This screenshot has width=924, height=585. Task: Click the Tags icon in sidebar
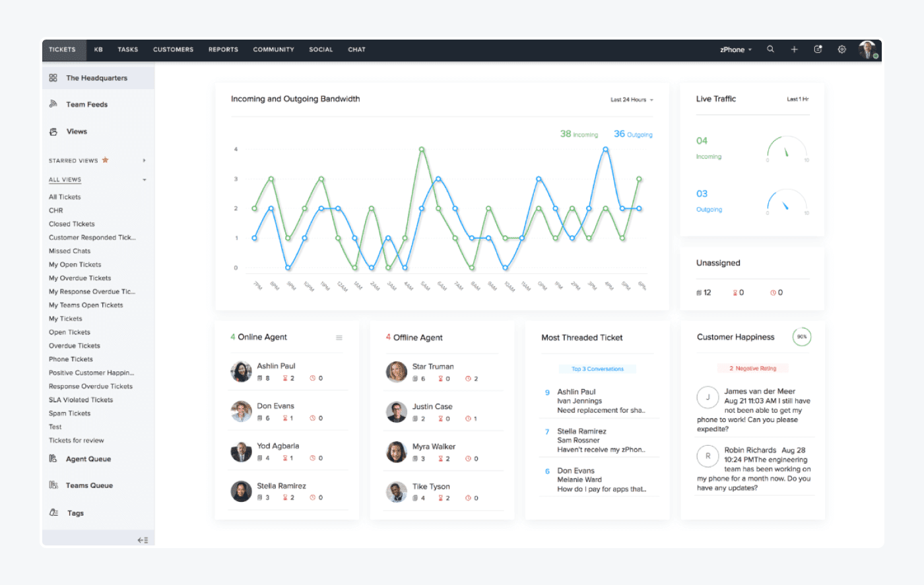(x=53, y=513)
